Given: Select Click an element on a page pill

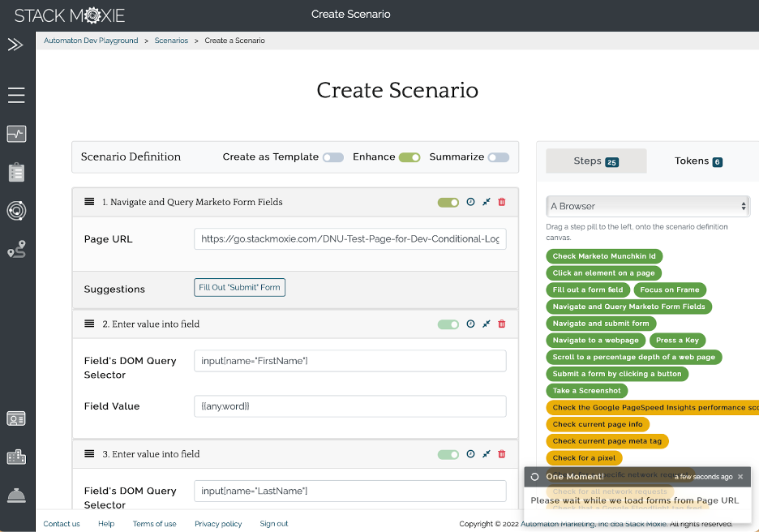Looking at the screenshot, I should point(603,273).
